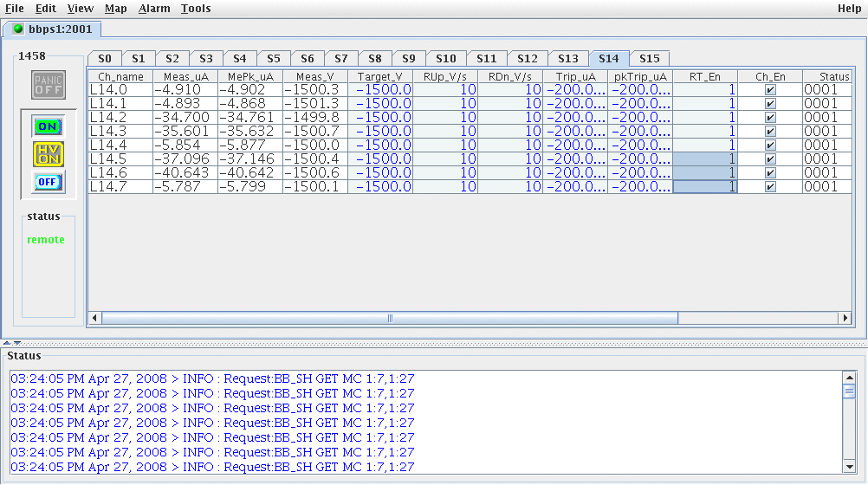The height and width of the screenshot is (485, 868).
Task: Switch to slot tab S13
Action: pos(568,59)
